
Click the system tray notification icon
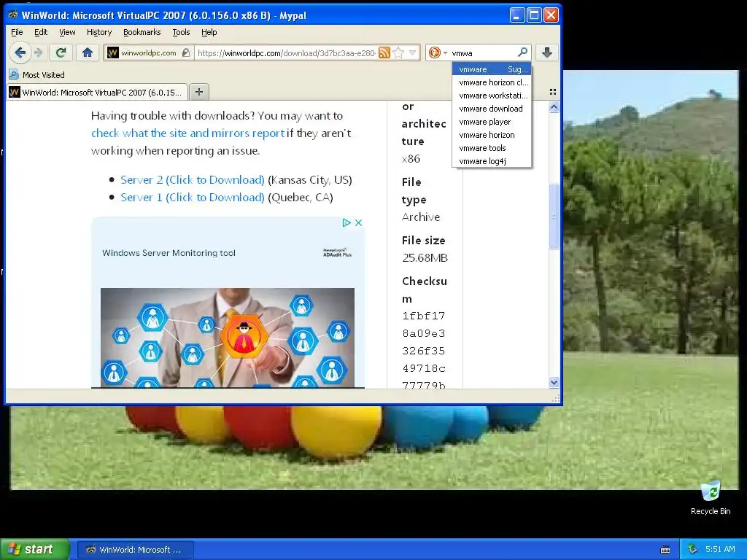pos(693,549)
